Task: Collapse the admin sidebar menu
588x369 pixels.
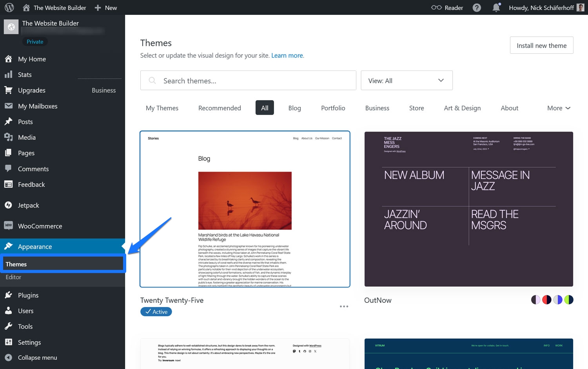Action: point(37,357)
